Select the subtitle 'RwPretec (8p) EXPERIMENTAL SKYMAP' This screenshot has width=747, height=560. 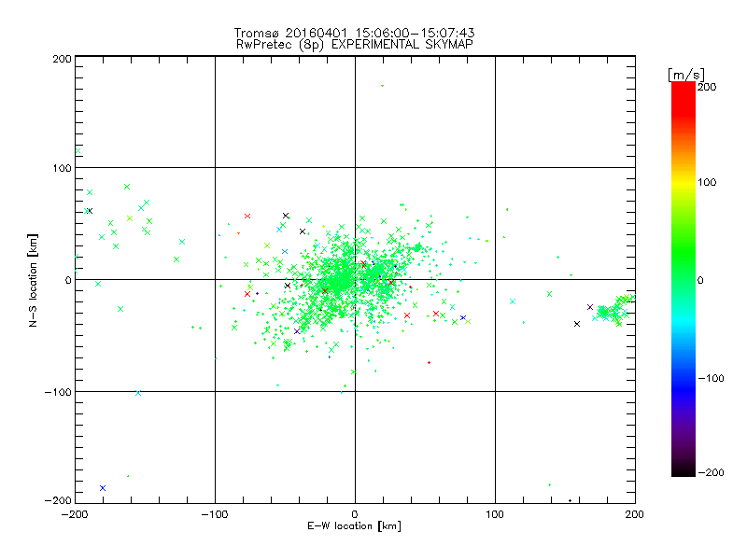tap(354, 44)
